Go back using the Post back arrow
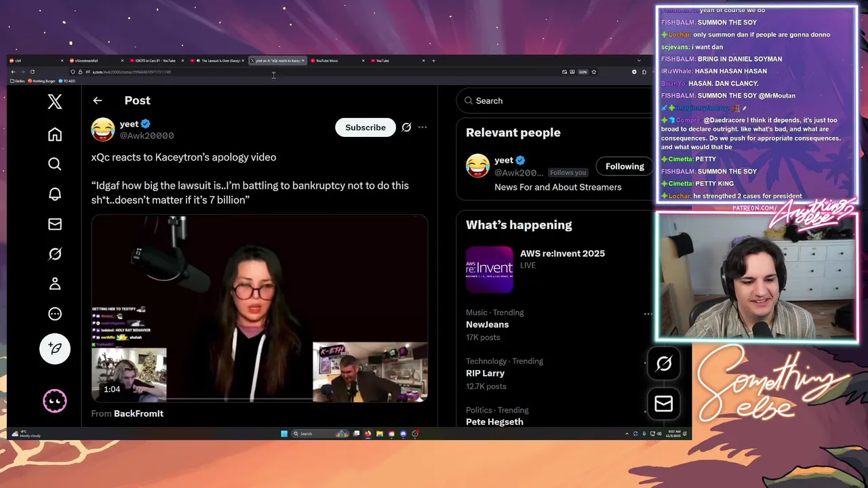Image resolution: width=868 pixels, height=488 pixels. pos(98,100)
